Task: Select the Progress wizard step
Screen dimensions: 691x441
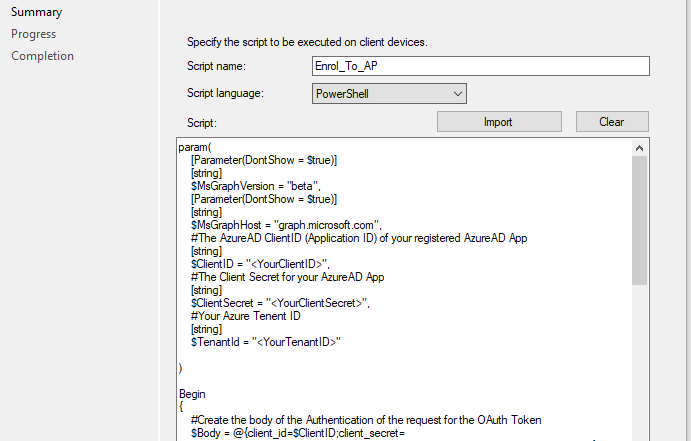Action: [x=33, y=34]
